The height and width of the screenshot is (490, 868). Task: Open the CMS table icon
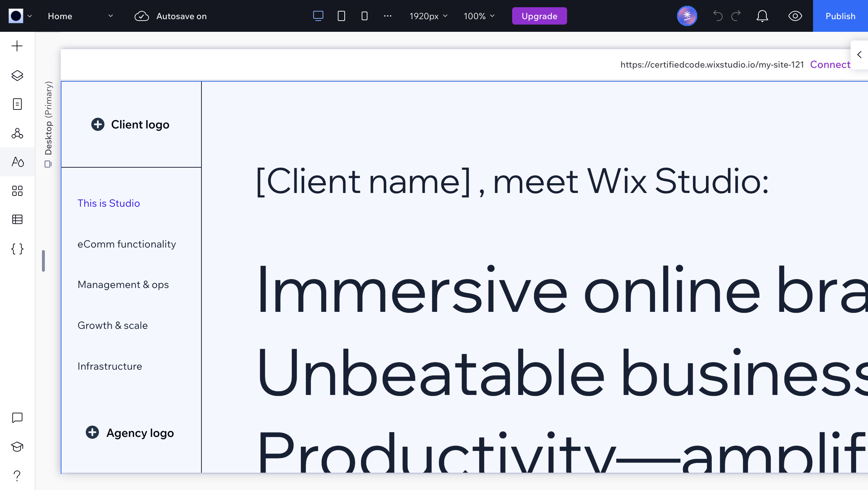[x=17, y=219]
